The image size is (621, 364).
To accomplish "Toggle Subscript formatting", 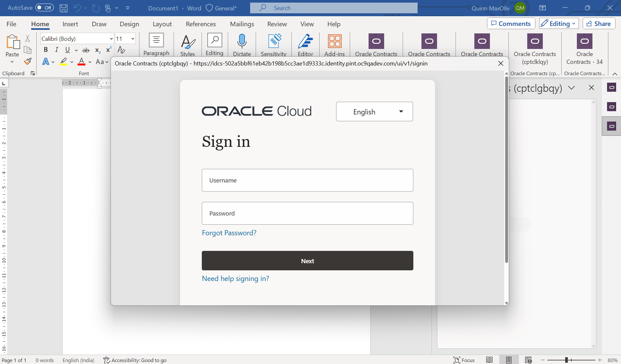I will click(98, 50).
